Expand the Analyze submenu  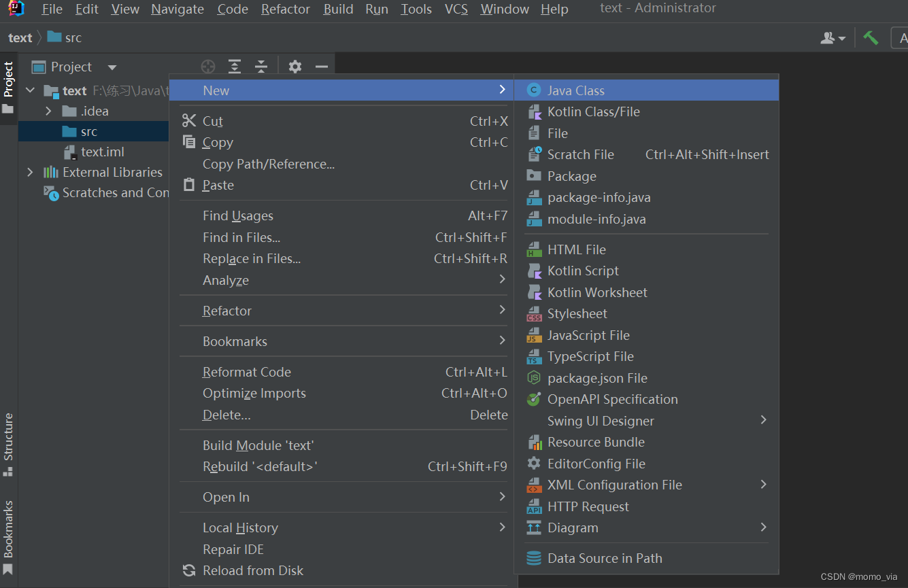click(x=341, y=280)
